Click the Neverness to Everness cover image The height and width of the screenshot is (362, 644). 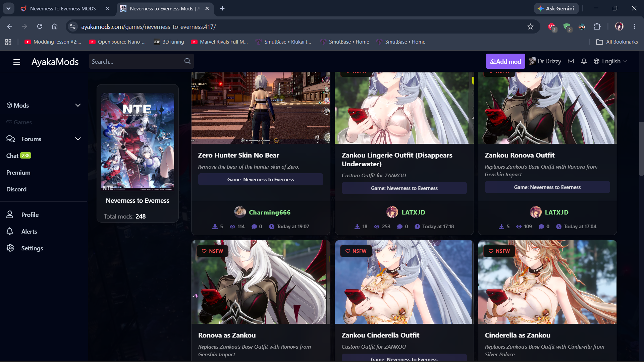[x=138, y=141]
